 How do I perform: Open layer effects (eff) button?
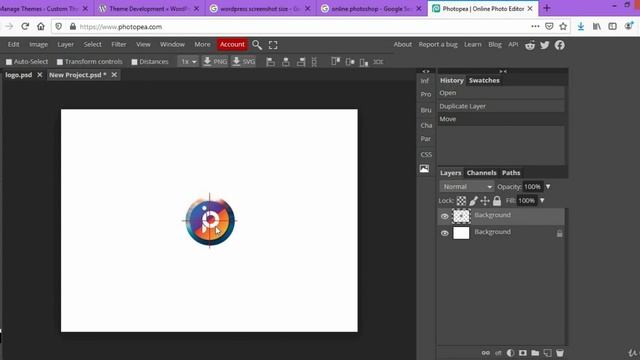click(x=498, y=353)
